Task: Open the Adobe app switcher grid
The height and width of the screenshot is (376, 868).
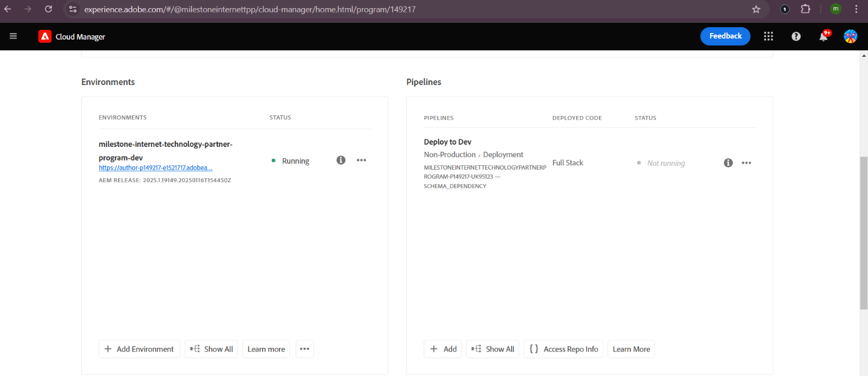Action: click(768, 36)
